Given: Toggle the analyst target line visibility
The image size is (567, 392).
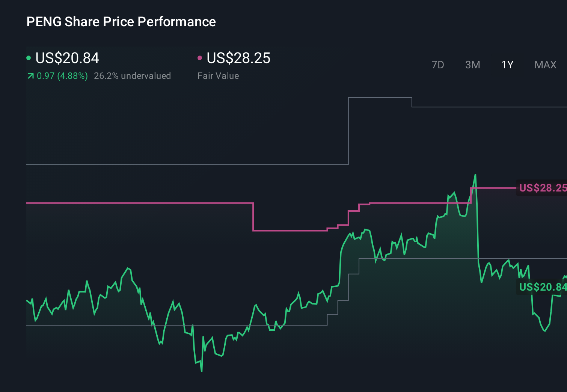Looking at the screenshot, I should point(379,97).
